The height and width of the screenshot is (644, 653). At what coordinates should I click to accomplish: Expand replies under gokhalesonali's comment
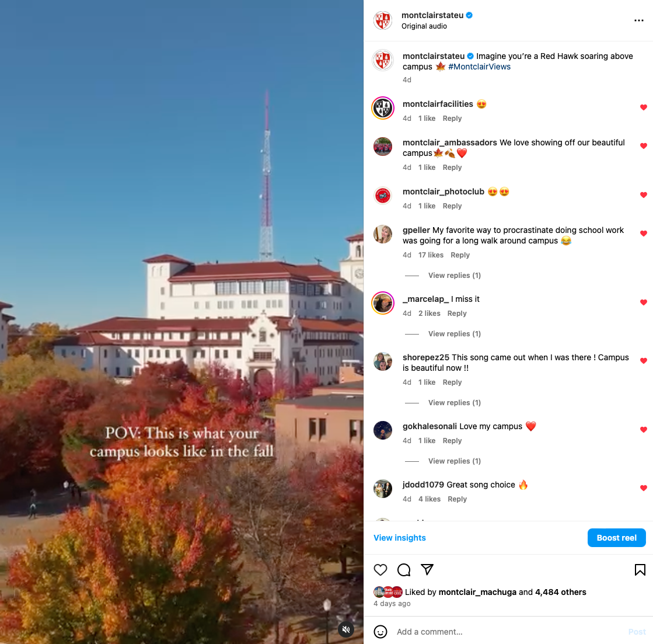point(455,461)
